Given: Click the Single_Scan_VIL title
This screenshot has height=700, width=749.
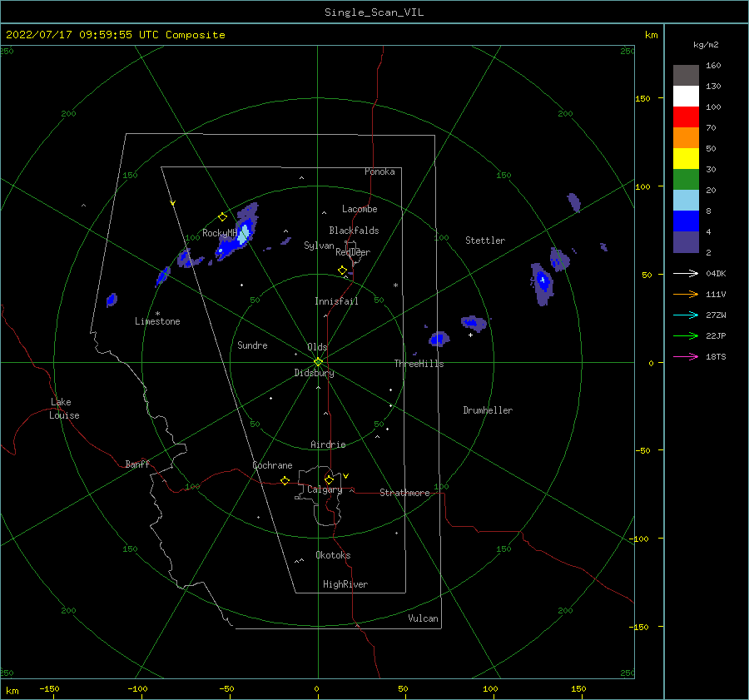Looking at the screenshot, I should click(374, 12).
